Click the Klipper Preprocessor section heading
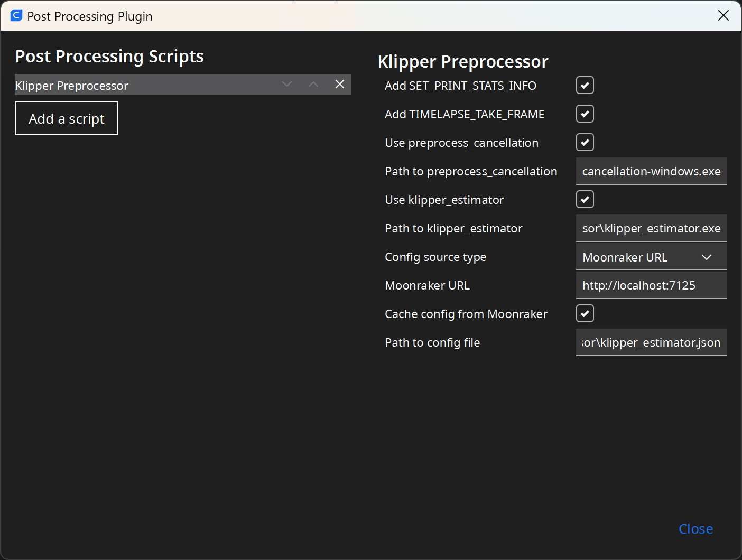 coord(463,61)
